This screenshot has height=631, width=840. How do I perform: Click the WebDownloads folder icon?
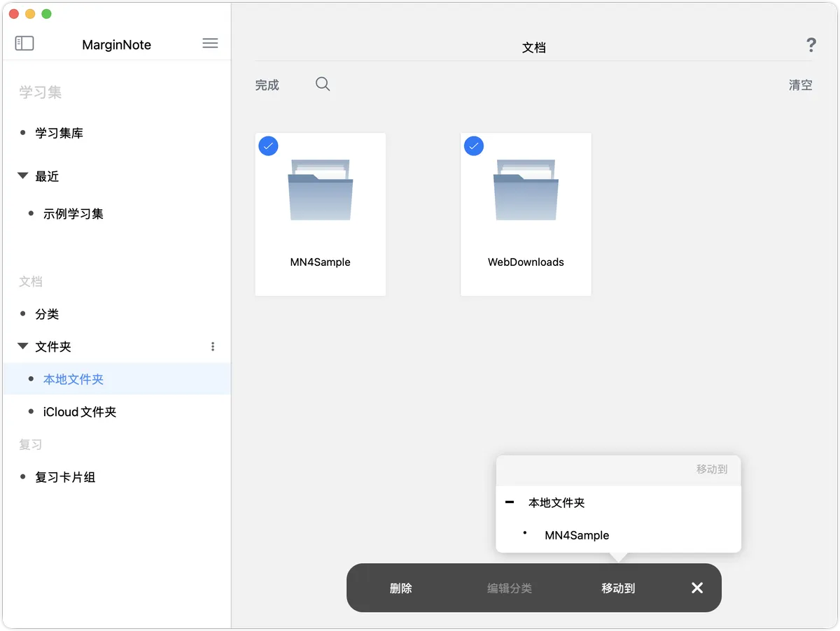click(526, 190)
